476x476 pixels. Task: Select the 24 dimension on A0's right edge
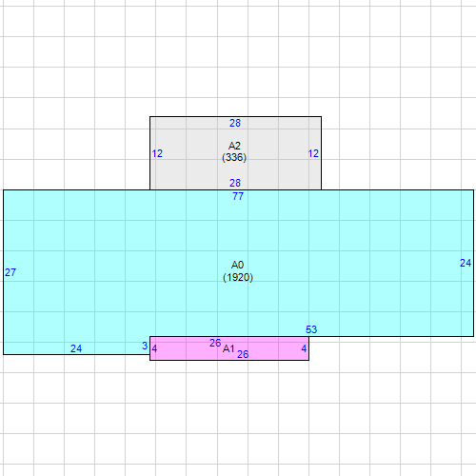pyautogui.click(x=466, y=263)
